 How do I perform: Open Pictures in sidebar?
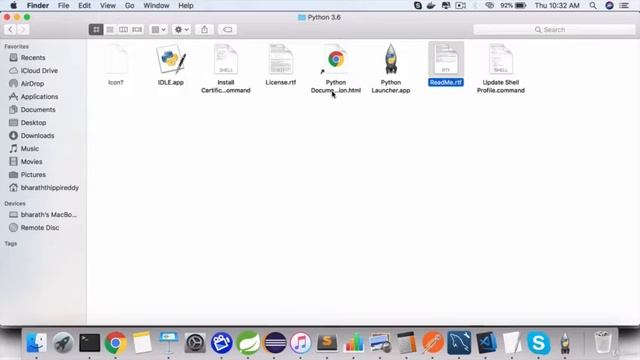pyautogui.click(x=33, y=175)
